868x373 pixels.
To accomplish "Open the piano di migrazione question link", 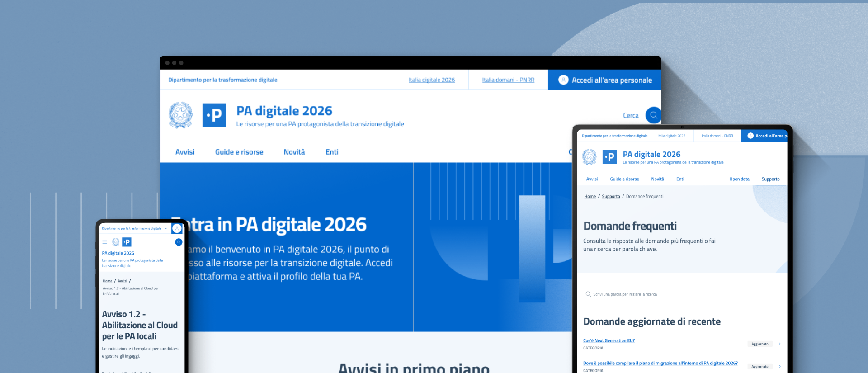I will pyautogui.click(x=660, y=363).
